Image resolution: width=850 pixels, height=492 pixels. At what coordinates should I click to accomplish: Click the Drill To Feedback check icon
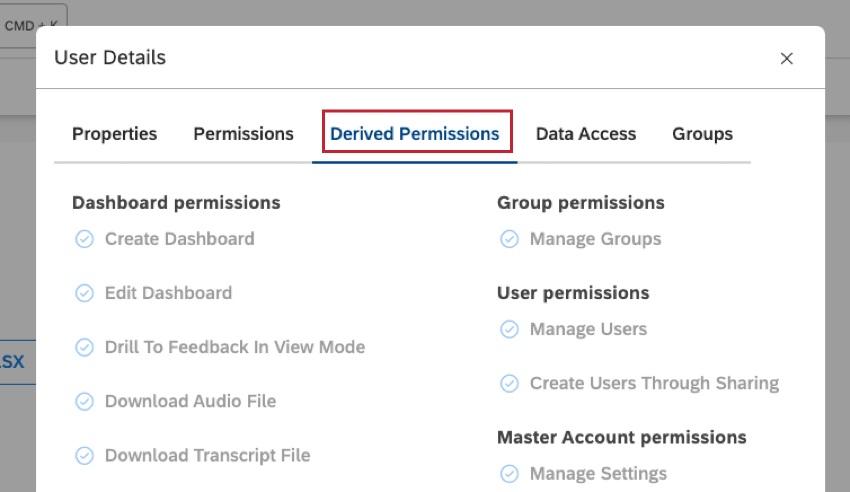pyautogui.click(x=85, y=347)
